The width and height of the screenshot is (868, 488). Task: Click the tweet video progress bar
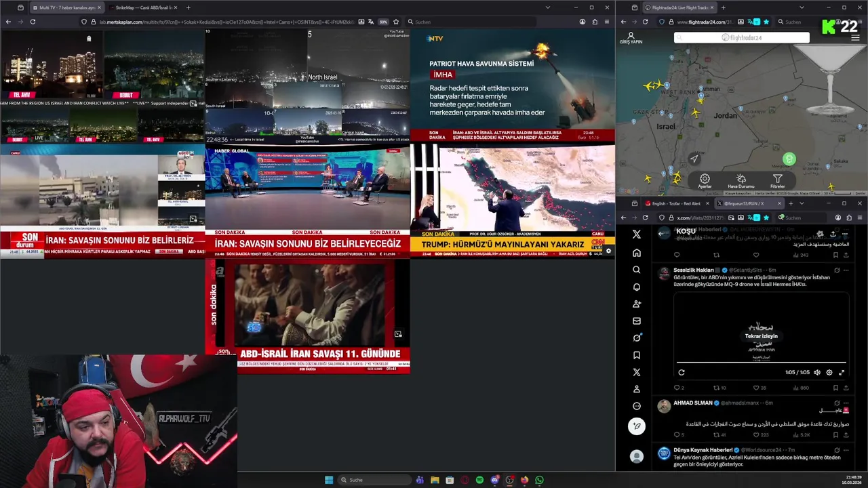click(761, 363)
